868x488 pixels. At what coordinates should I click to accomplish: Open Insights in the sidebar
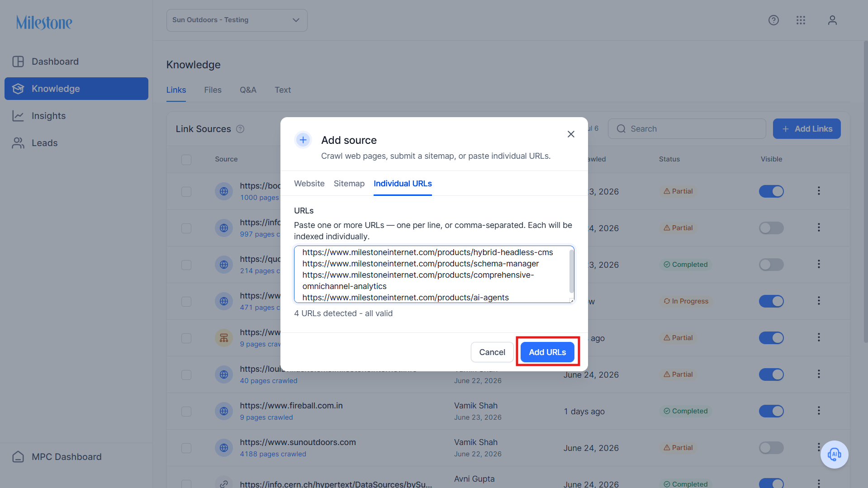(76, 116)
